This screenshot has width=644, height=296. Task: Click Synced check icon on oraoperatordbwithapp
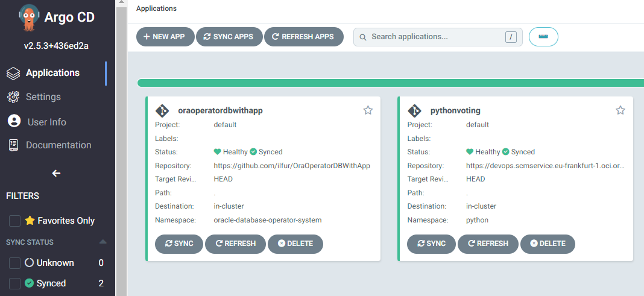point(253,152)
